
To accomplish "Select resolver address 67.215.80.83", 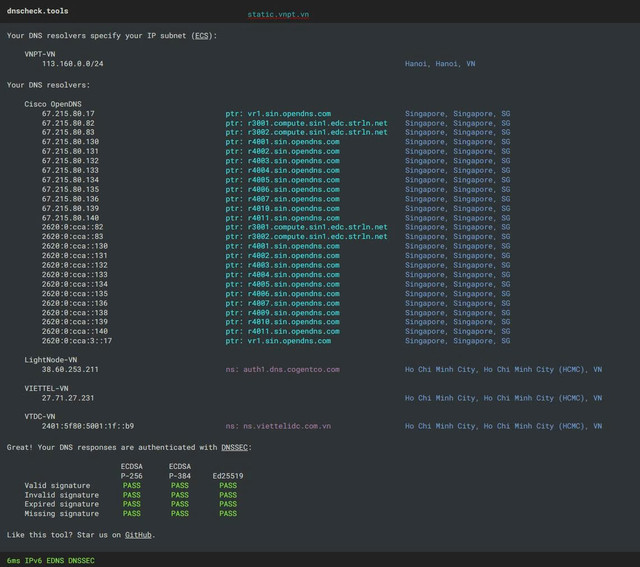I will pos(68,132).
